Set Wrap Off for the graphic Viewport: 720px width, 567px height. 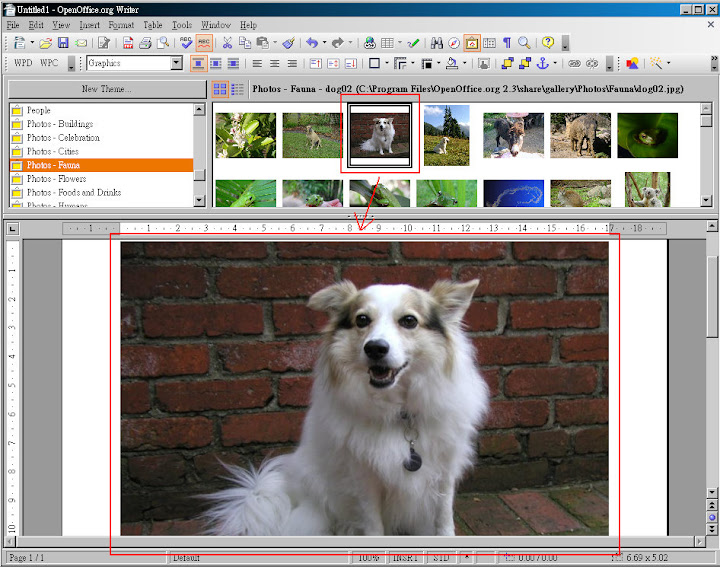pos(198,63)
